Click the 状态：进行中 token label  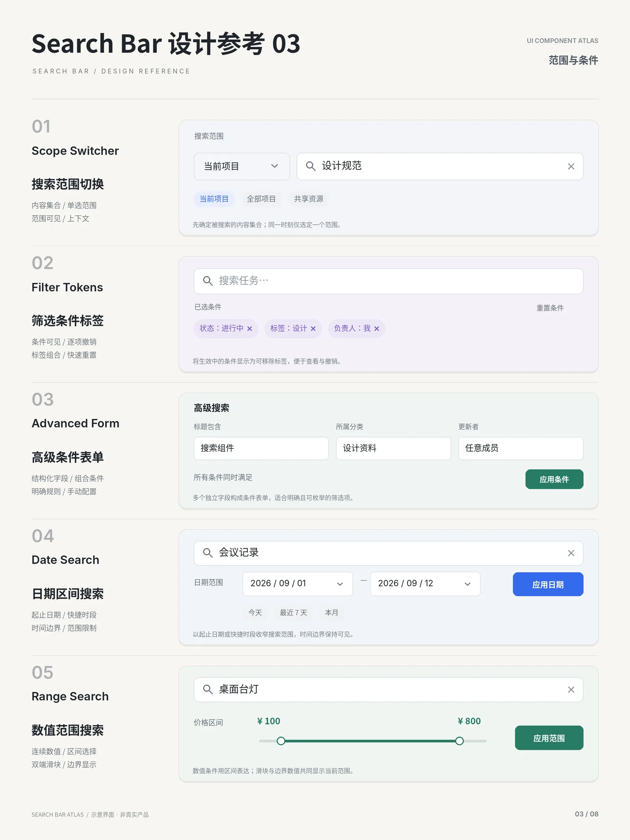tap(221, 328)
